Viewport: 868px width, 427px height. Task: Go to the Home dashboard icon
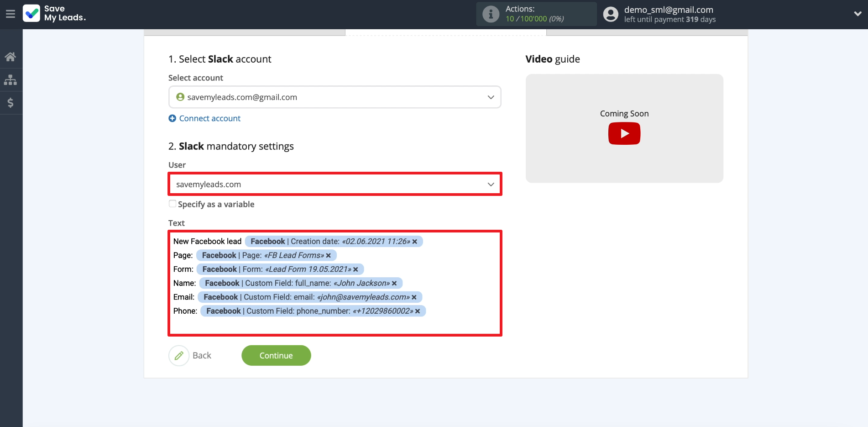(x=10, y=57)
